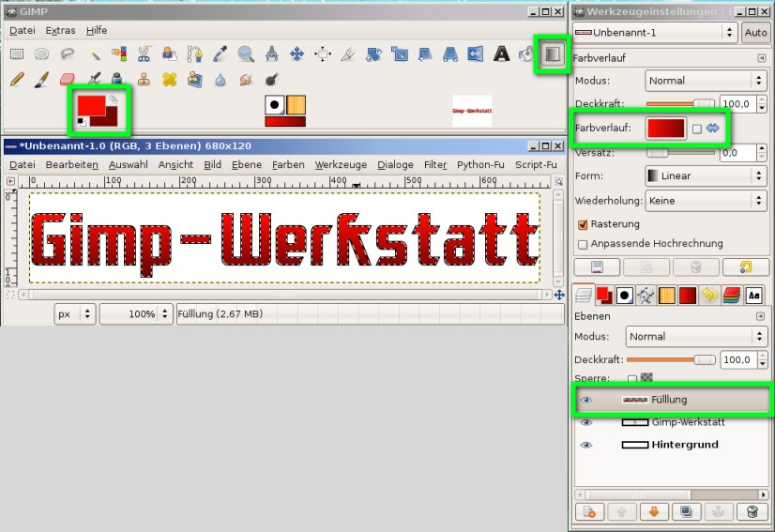
Task: Select the Select by Color tool
Action: [x=118, y=53]
